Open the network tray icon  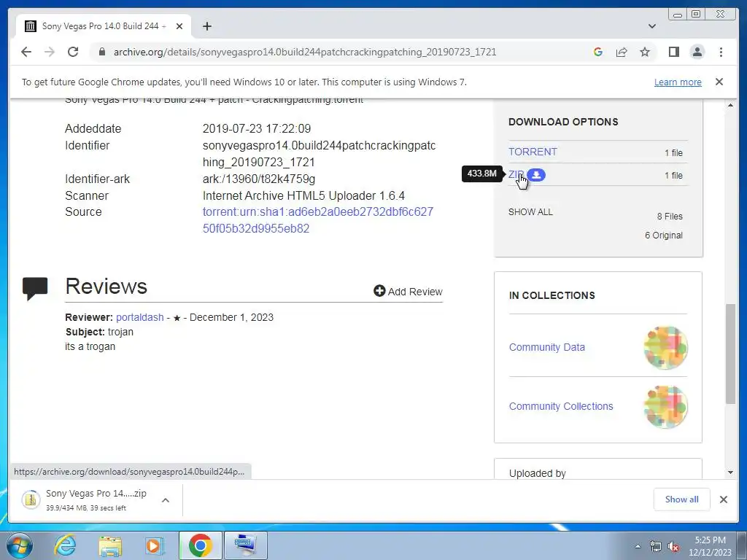coord(656,547)
